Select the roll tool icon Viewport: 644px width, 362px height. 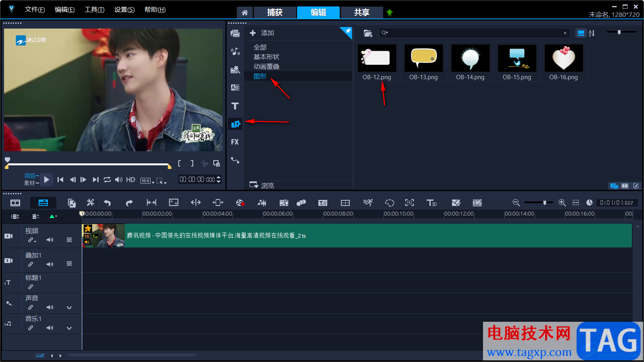(196, 203)
